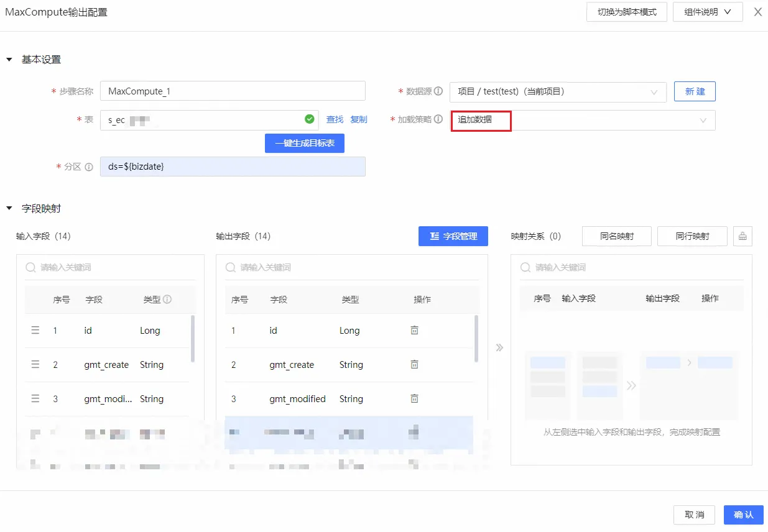768x532 pixels.
Task: Click the search icon in input fields box
Action: point(30,267)
